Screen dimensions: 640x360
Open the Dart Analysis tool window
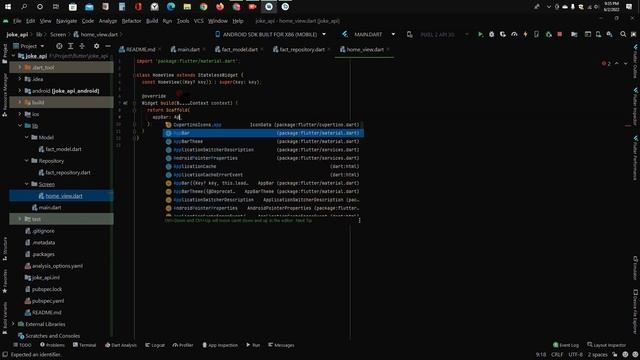[x=121, y=345]
